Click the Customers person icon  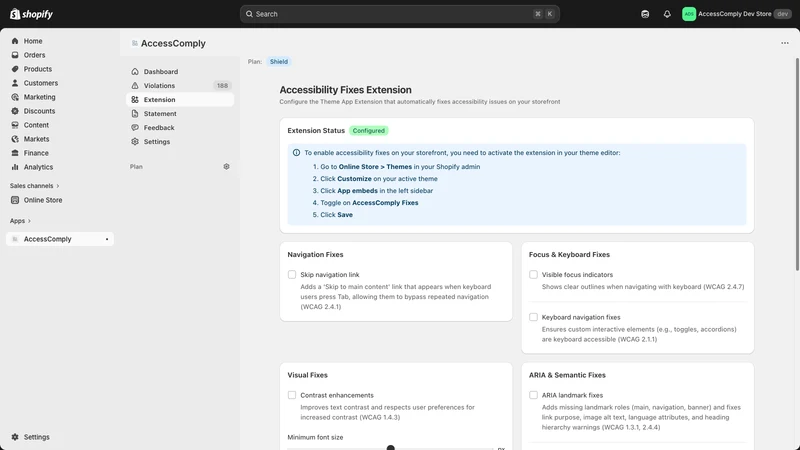click(x=15, y=83)
